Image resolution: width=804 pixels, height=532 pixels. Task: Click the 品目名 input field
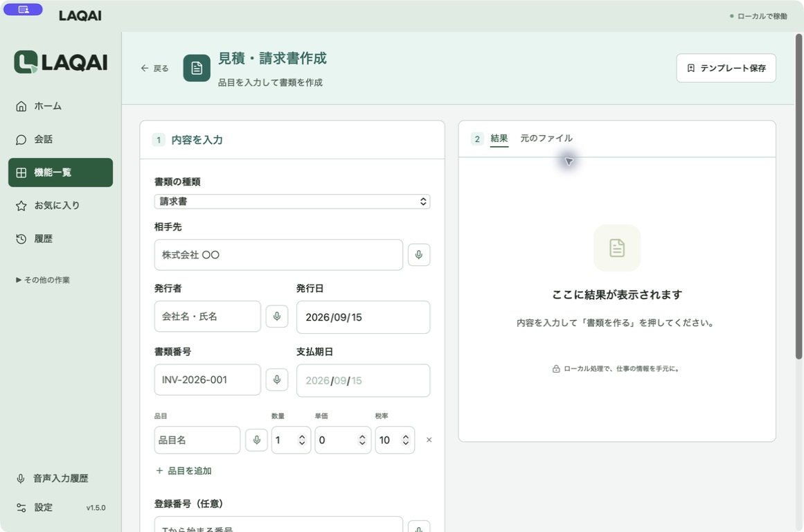(197, 440)
